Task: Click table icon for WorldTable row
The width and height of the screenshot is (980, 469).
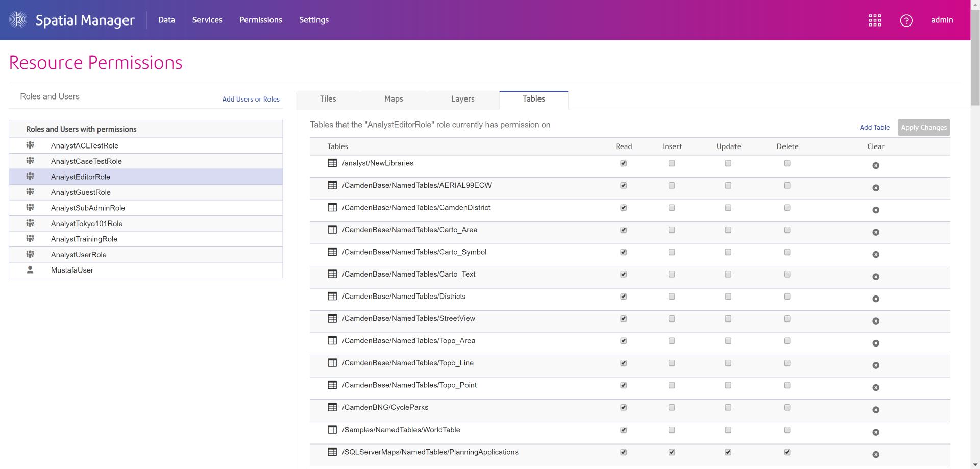Action: [x=332, y=430]
